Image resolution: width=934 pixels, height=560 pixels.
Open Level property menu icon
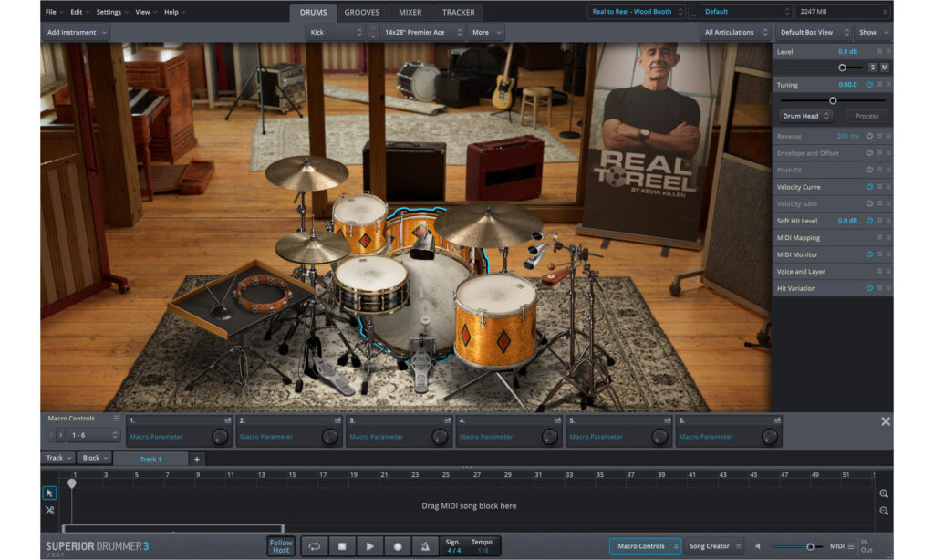coord(879,51)
